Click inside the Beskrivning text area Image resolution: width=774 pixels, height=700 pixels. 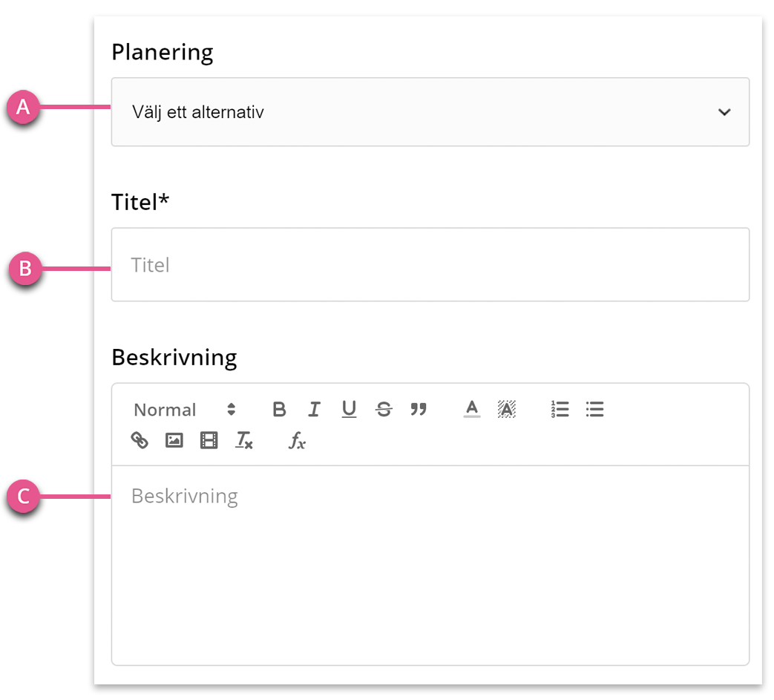pos(430,565)
